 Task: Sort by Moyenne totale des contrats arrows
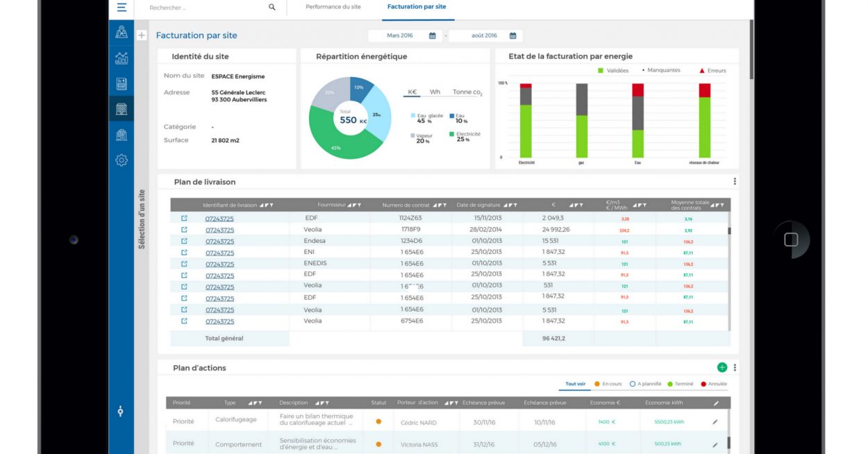718,205
